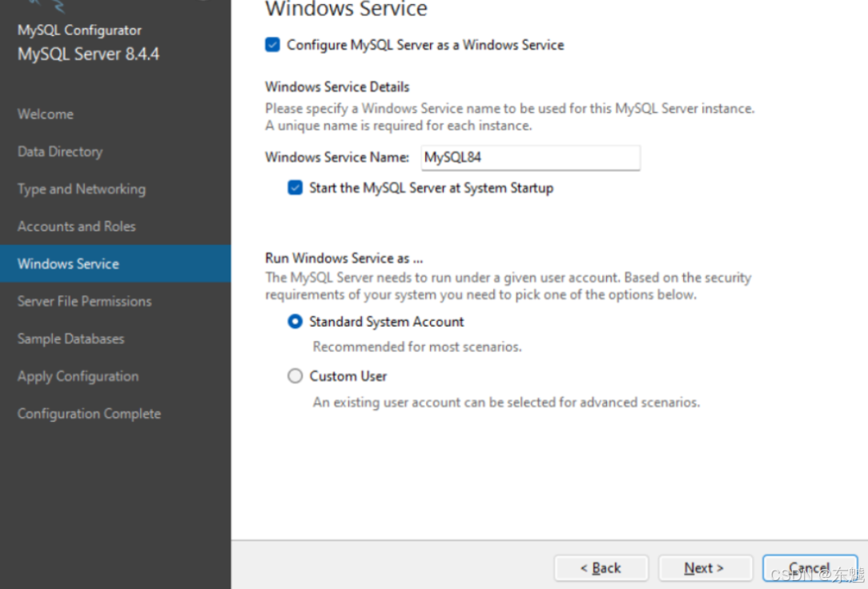Viewport: 868px width, 589px height.
Task: Select the Standard System Account option
Action: point(295,322)
